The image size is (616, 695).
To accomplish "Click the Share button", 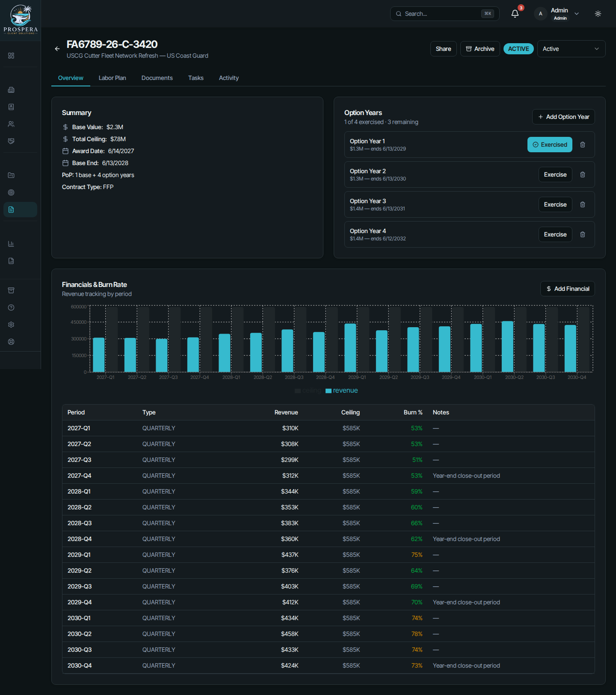I will click(x=444, y=49).
